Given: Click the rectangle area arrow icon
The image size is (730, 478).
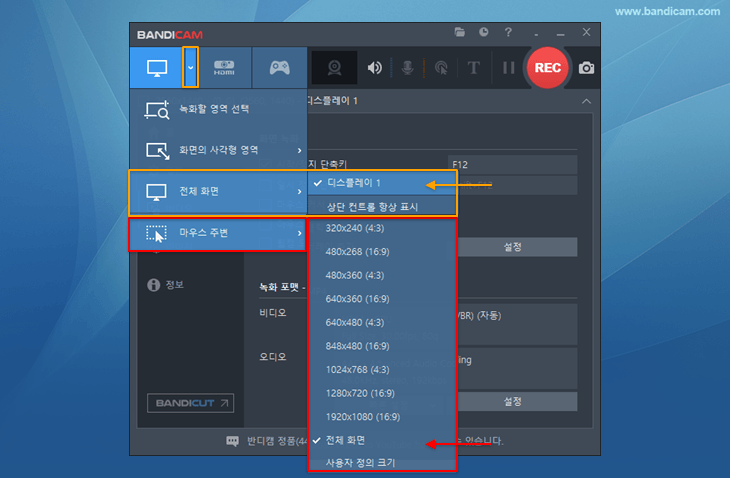Looking at the screenshot, I should pos(158,151).
